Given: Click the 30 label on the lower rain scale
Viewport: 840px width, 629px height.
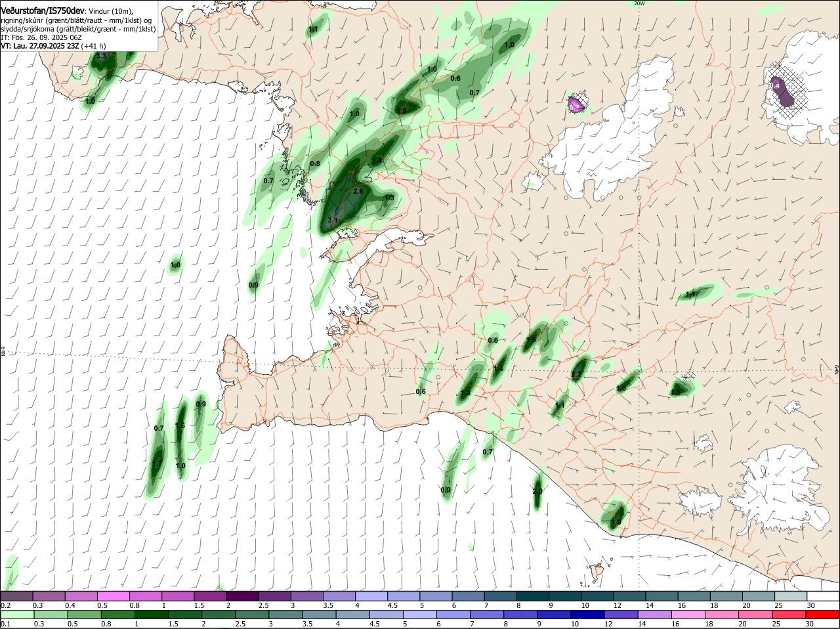Looking at the screenshot, I should click(810, 624).
